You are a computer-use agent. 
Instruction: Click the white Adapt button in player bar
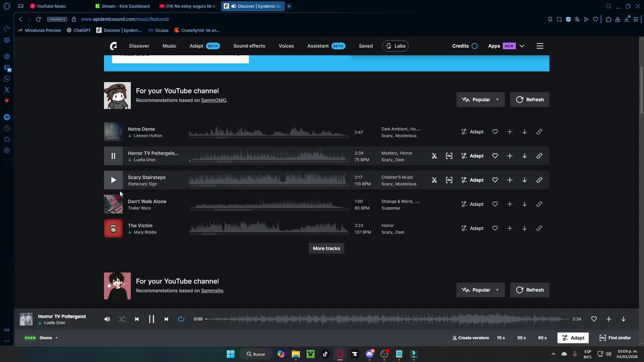[x=573, y=338]
